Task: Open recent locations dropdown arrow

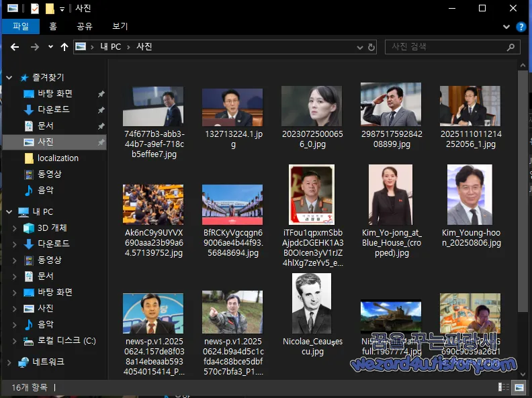Action: 50,47
